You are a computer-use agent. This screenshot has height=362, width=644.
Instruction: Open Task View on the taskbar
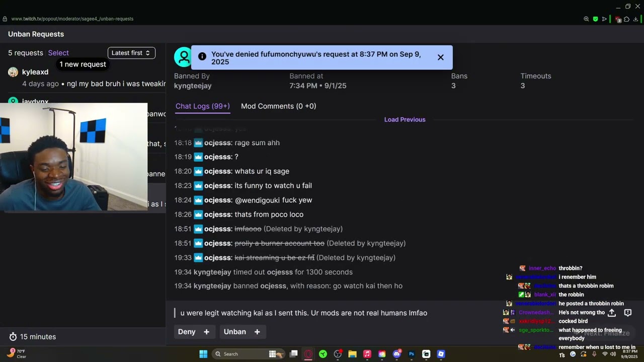click(294, 354)
